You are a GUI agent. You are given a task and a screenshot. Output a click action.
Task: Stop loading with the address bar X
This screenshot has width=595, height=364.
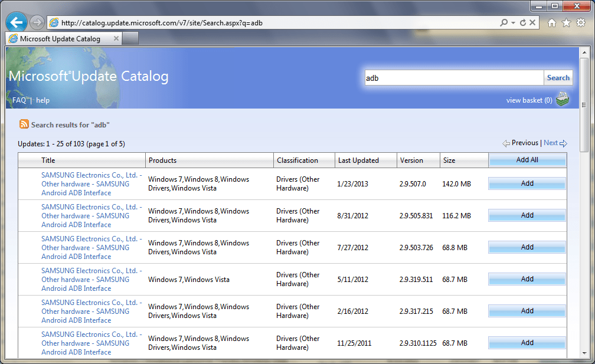click(532, 23)
